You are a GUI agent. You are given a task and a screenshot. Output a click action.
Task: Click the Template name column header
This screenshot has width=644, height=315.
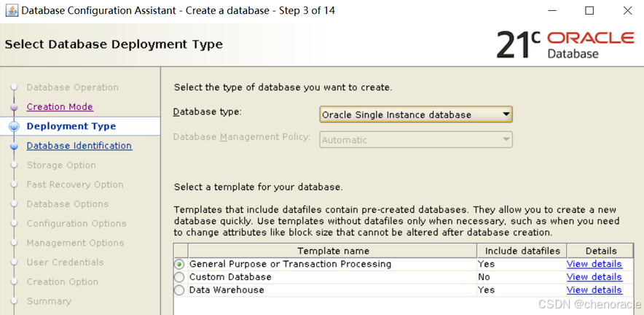point(333,251)
